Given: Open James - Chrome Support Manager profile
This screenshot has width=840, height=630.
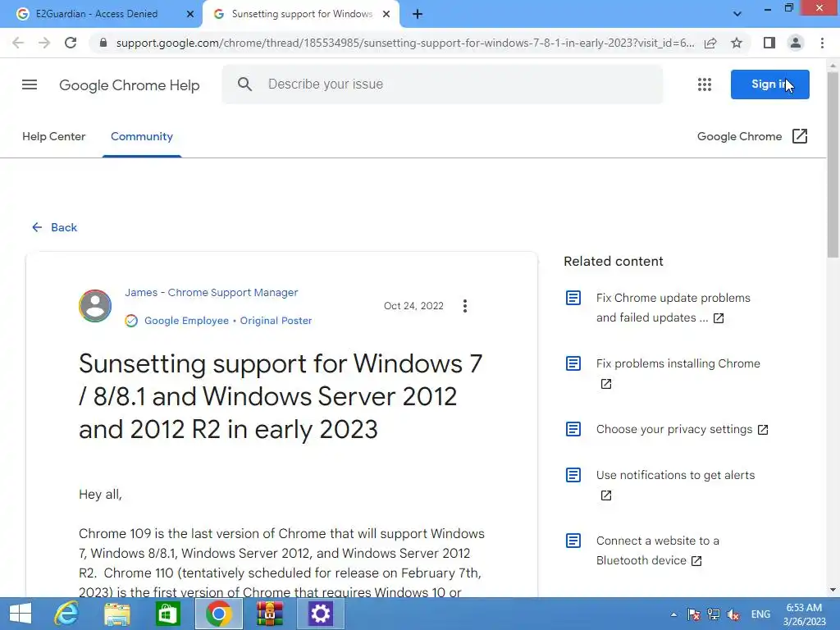Looking at the screenshot, I should pos(211,293).
